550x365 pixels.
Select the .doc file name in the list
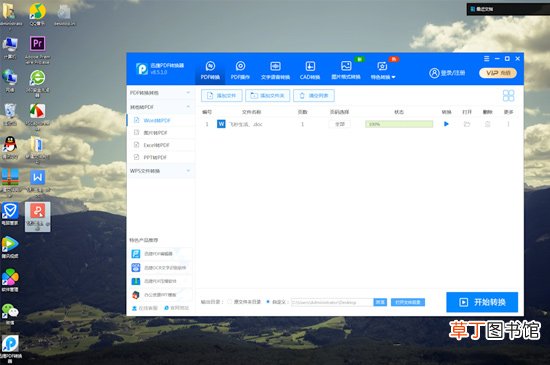click(x=246, y=124)
